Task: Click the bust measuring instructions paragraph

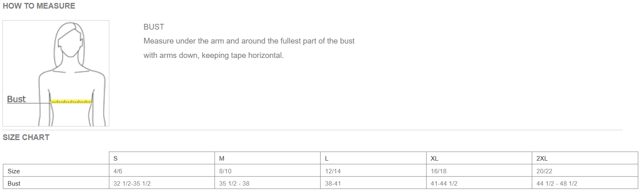Action: tap(249, 48)
